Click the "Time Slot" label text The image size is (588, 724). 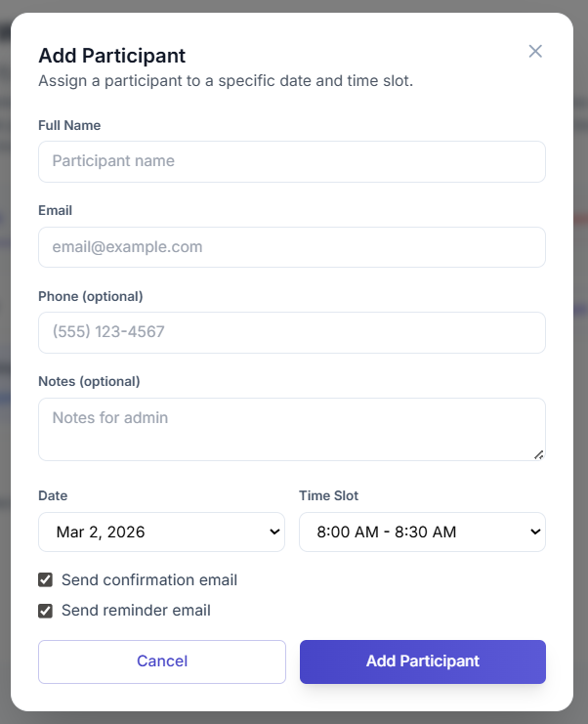click(x=328, y=495)
